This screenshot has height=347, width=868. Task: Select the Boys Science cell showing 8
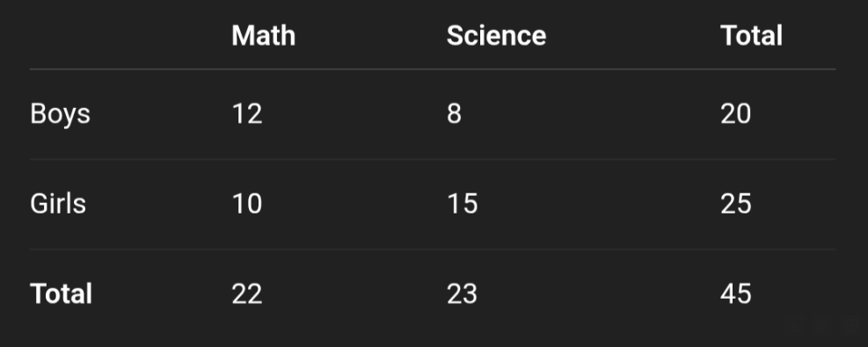(x=454, y=114)
